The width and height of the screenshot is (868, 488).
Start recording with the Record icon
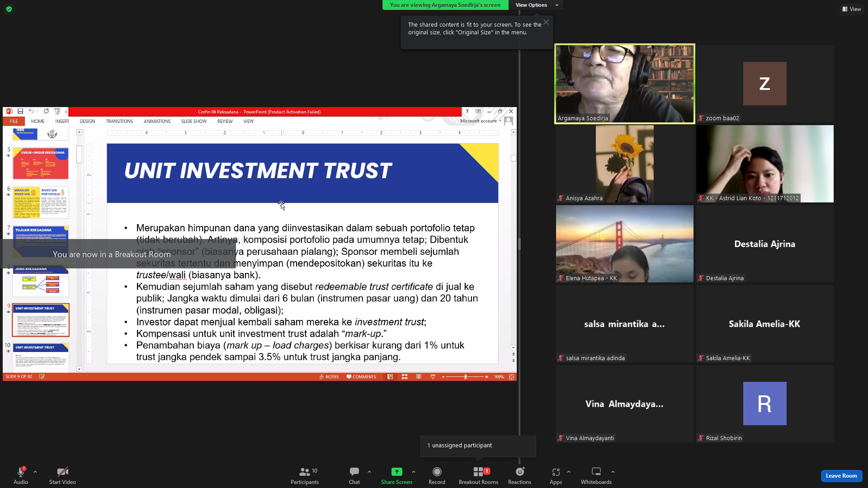[437, 472]
